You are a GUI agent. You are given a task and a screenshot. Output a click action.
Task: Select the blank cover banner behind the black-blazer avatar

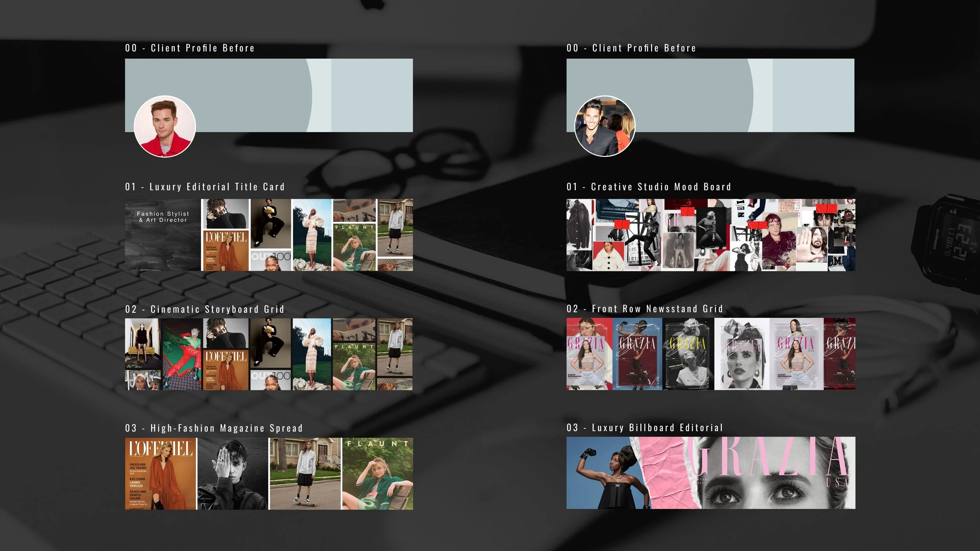click(710, 95)
